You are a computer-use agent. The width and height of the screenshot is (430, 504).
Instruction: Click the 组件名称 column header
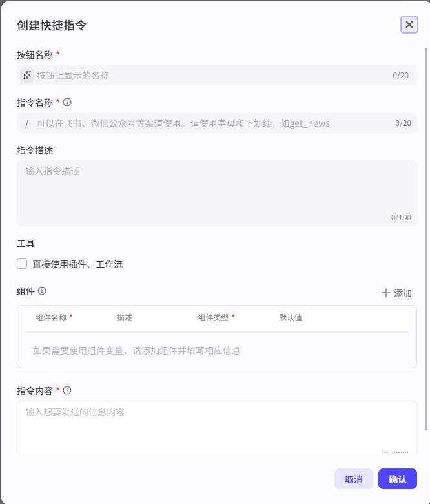coord(51,317)
